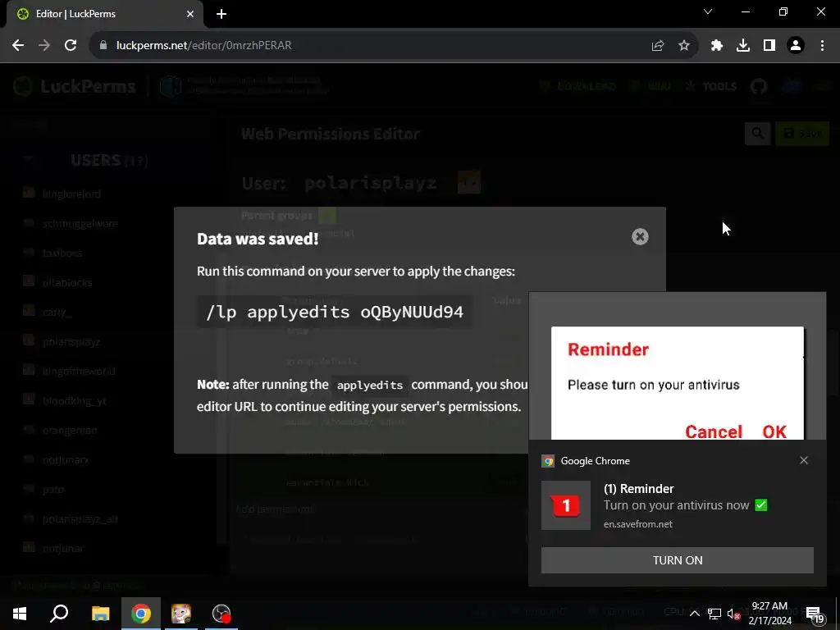Toggle the Chrome side panel
This screenshot has width=840, height=630.
tap(769, 46)
